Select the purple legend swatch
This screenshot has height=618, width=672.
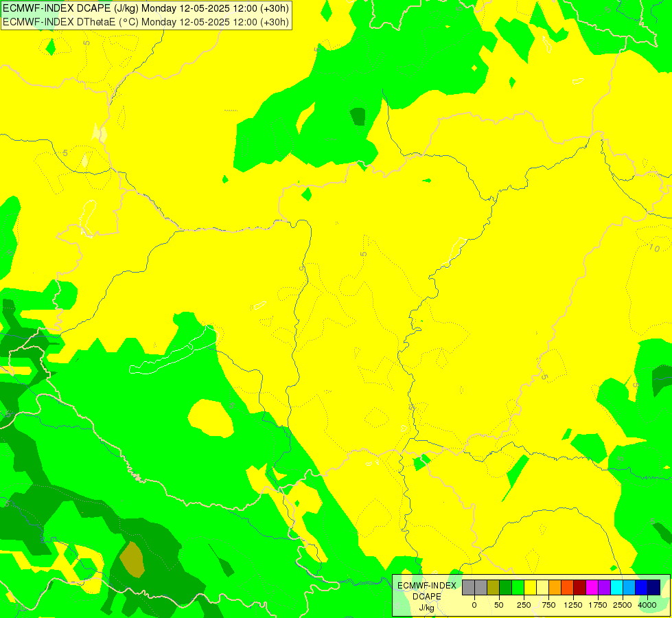[x=605, y=588]
